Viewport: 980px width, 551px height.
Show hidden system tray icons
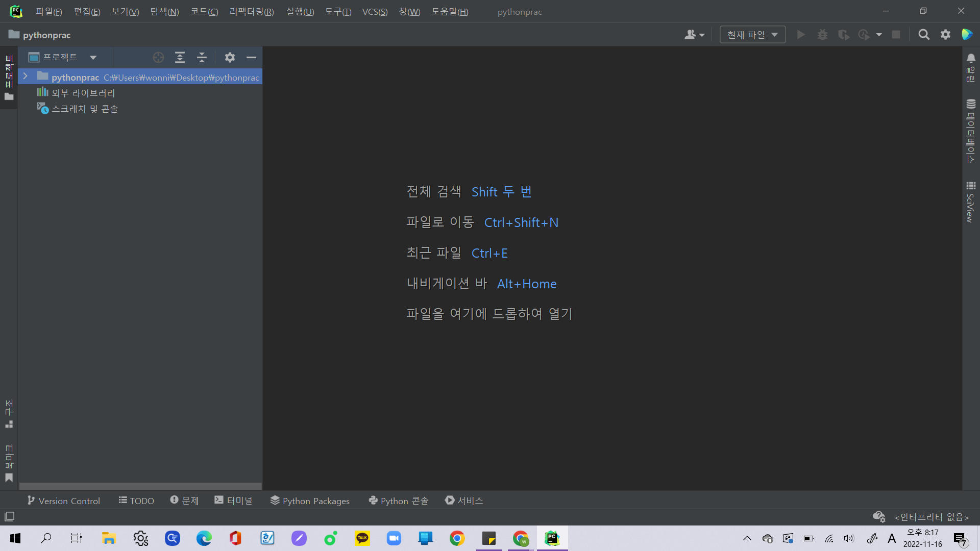[x=747, y=538]
